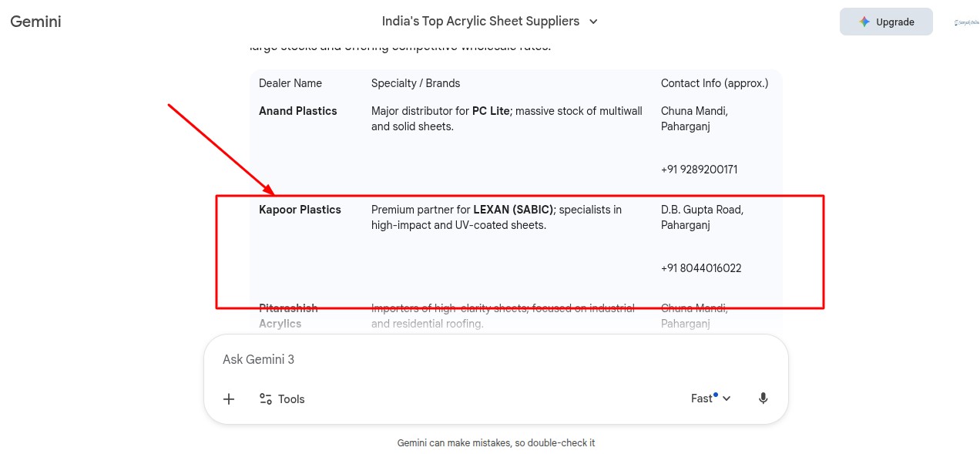Click the Upgrade button

click(x=885, y=22)
